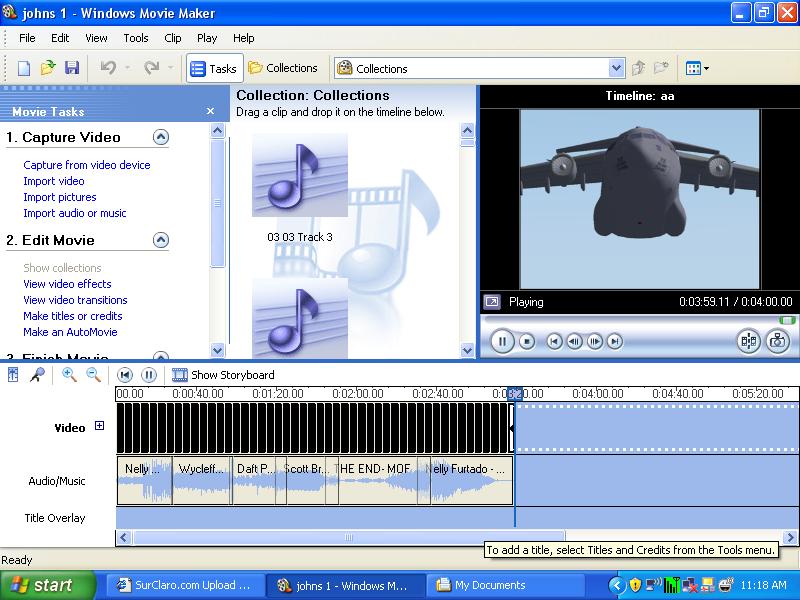This screenshot has height=600, width=800.
Task: Click the New Collection Folder icon
Action: coord(661,68)
